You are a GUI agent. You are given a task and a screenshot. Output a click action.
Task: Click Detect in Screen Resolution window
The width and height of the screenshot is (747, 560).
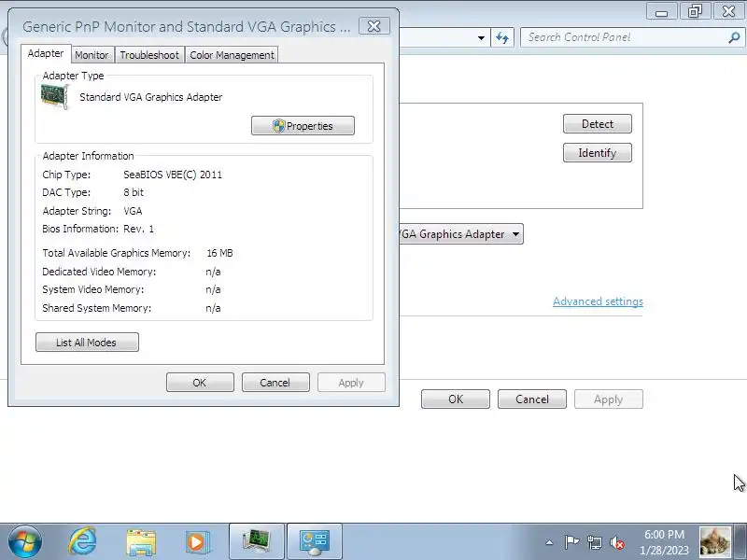click(598, 124)
